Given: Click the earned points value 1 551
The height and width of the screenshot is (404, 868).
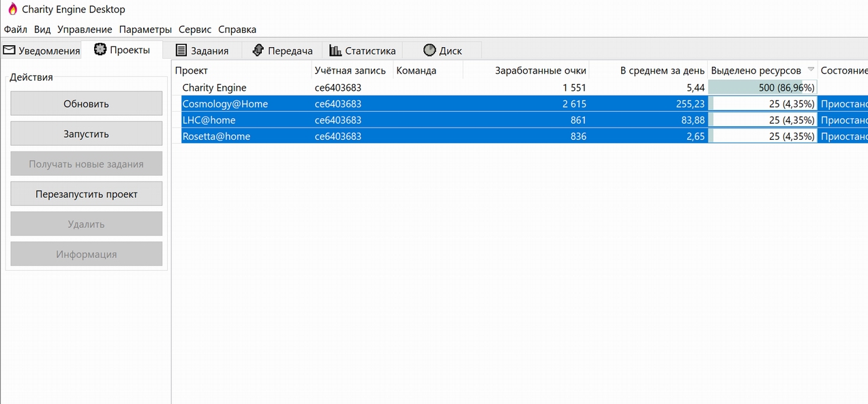Looking at the screenshot, I should [574, 87].
